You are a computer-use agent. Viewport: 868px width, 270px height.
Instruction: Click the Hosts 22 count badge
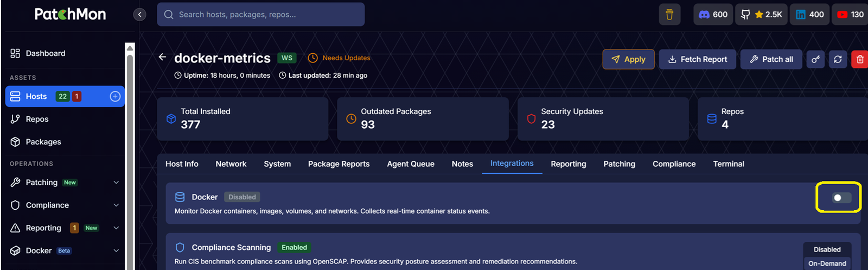click(63, 96)
